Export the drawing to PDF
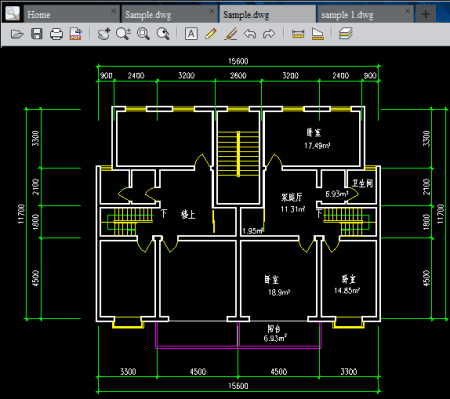Viewport: 450px width, 399px height. [76, 34]
